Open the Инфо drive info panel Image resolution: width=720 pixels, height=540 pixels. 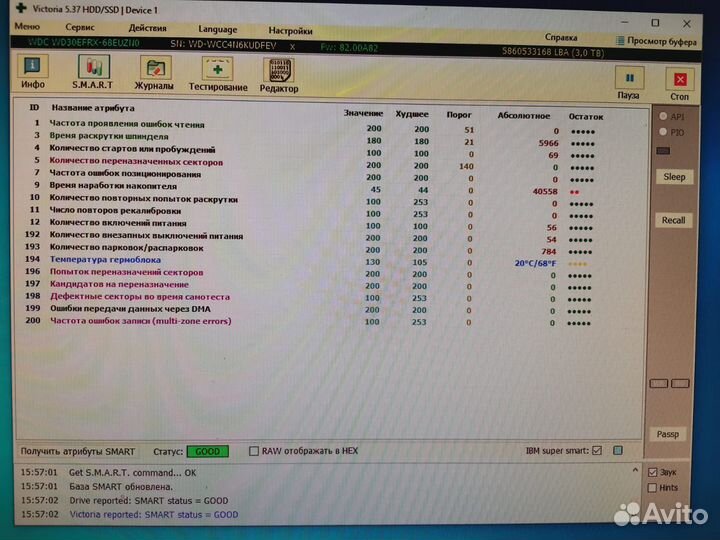(x=33, y=75)
